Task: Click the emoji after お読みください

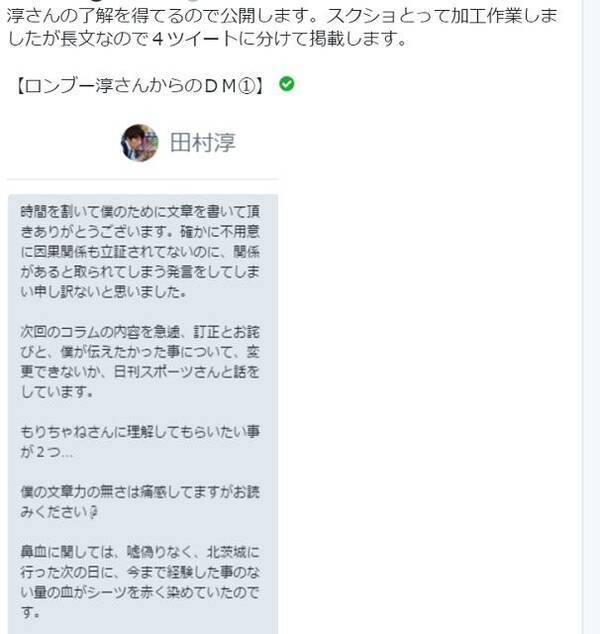Action: 93,513
